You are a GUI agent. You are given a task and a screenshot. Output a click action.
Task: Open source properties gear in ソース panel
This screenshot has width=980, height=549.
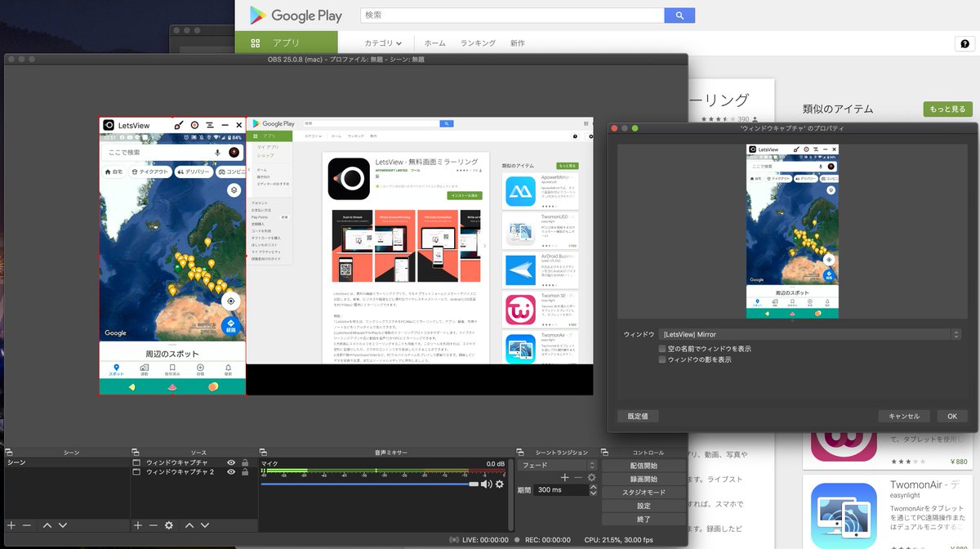click(169, 525)
